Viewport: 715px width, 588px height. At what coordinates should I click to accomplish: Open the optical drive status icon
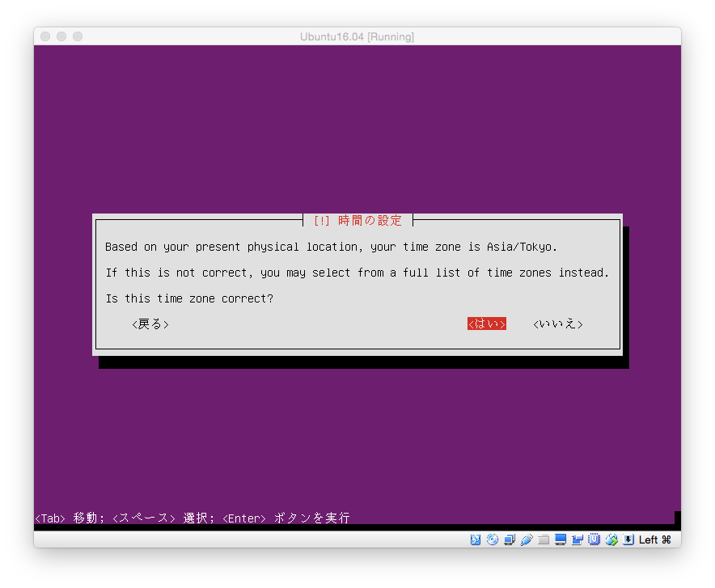click(492, 539)
